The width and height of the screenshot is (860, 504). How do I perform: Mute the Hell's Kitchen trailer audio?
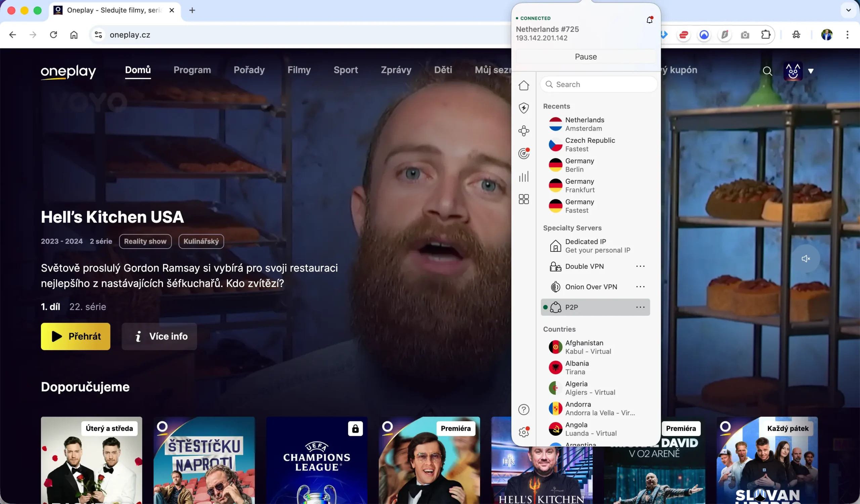(806, 258)
